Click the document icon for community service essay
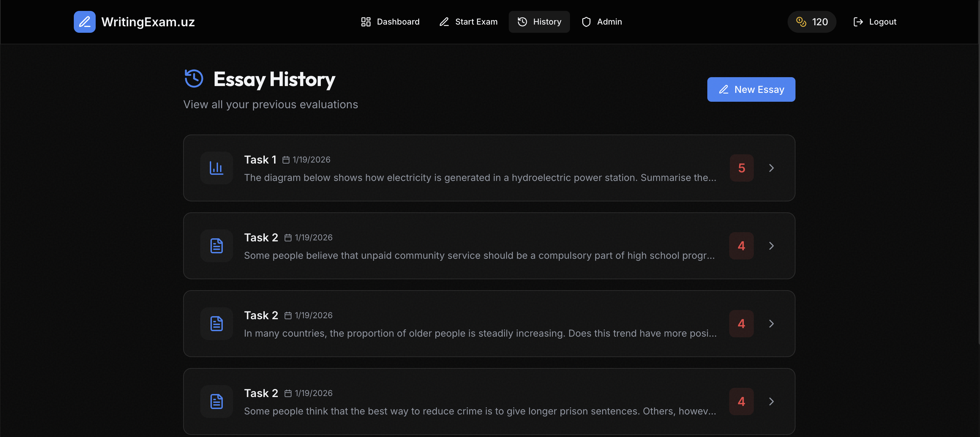980x437 pixels. tap(216, 246)
